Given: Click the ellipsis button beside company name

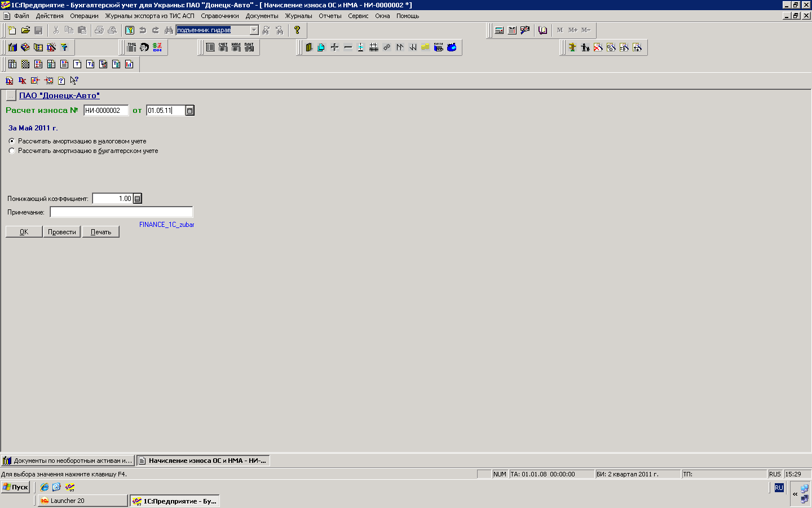Looking at the screenshot, I should [x=11, y=95].
